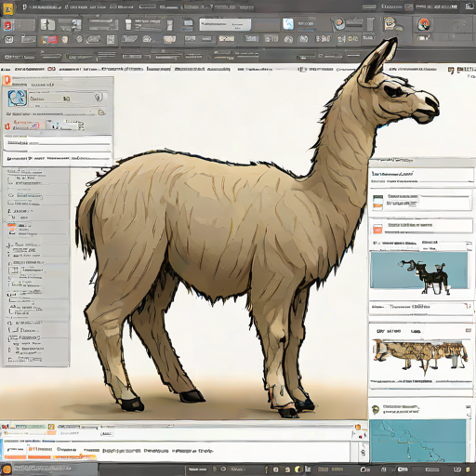Click the red-and-blue icon in the second ribbon row
The width and height of the screenshot is (476, 476).
[50, 40]
